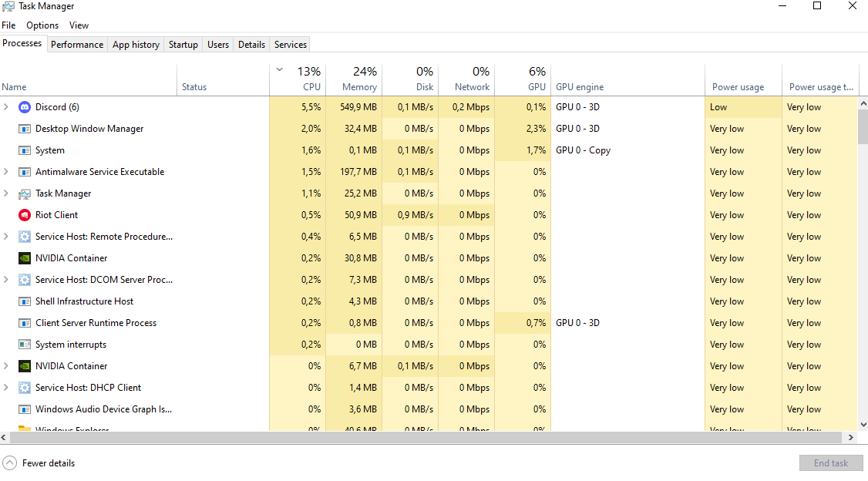Sort by the GPU column header
Viewport: 868px width, 481px height.
[x=523, y=80]
